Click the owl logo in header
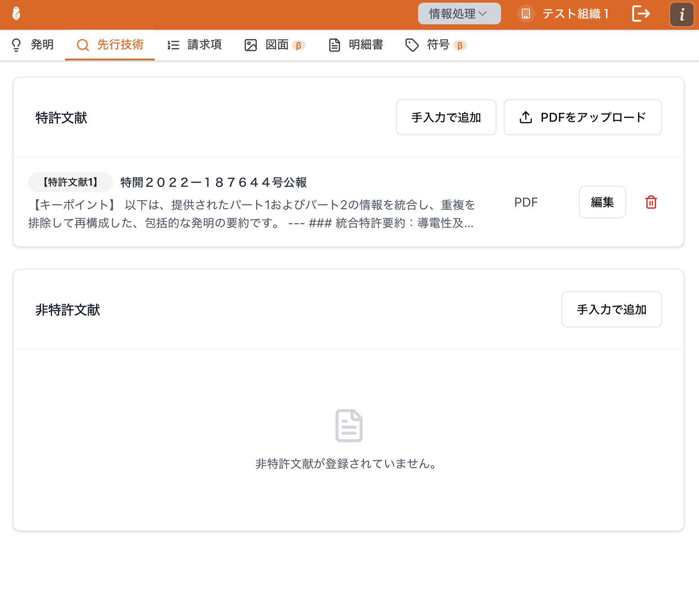The width and height of the screenshot is (699, 616). [17, 14]
